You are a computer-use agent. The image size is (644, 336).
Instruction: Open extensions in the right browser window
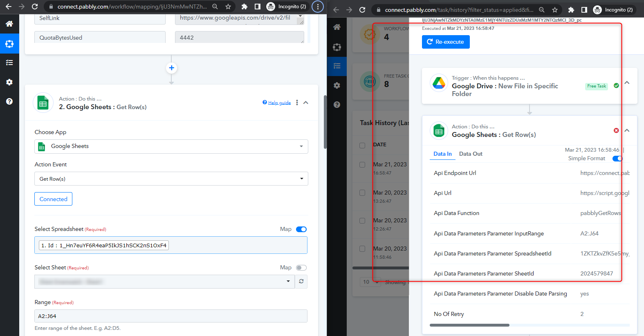(x=571, y=10)
